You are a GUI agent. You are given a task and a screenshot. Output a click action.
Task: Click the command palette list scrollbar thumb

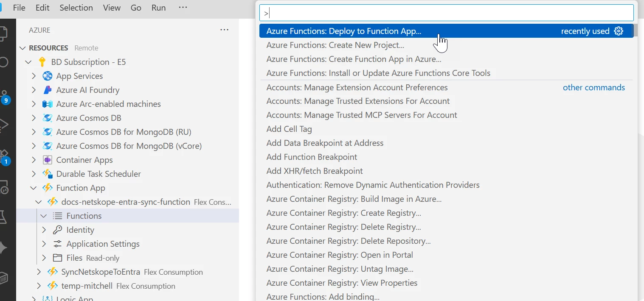(636, 31)
